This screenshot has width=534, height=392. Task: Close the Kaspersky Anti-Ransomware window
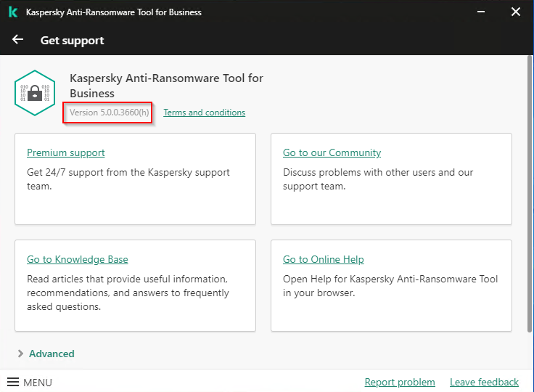tap(516, 12)
